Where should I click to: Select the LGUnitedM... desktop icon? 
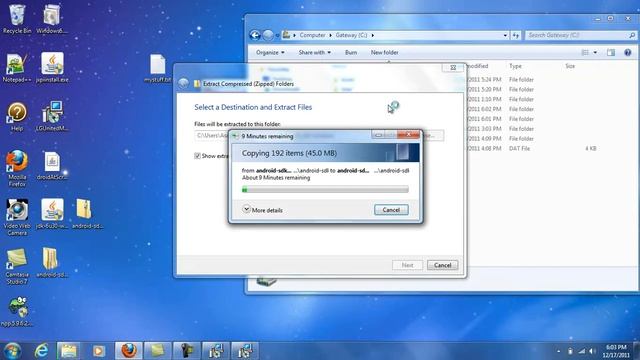pyautogui.click(x=52, y=117)
